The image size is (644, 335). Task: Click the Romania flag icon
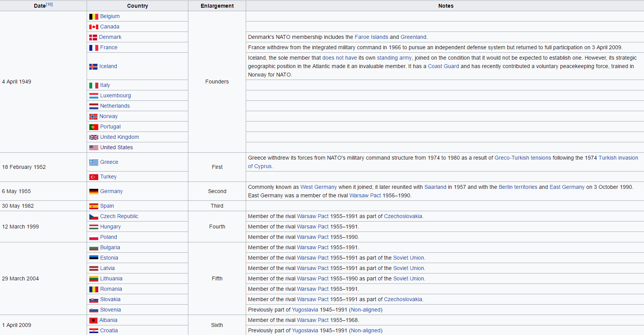pyautogui.click(x=94, y=289)
